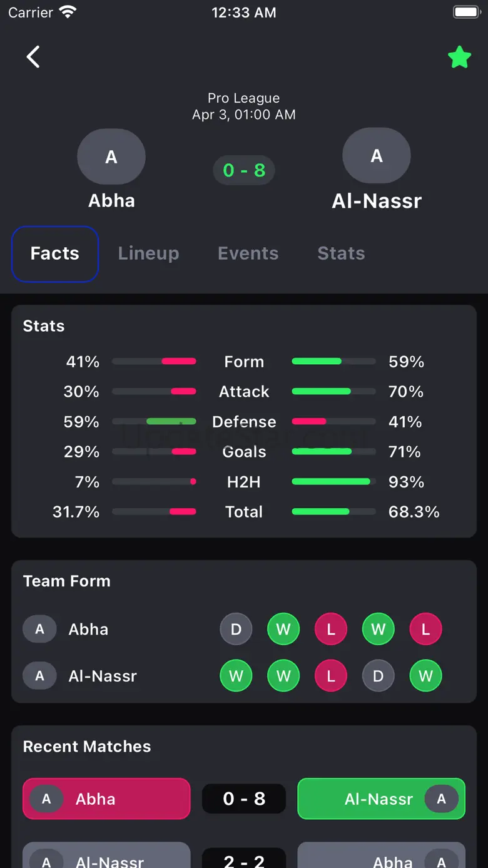Image resolution: width=488 pixels, height=868 pixels.
Task: Switch to the Events tab
Action: [x=248, y=253]
